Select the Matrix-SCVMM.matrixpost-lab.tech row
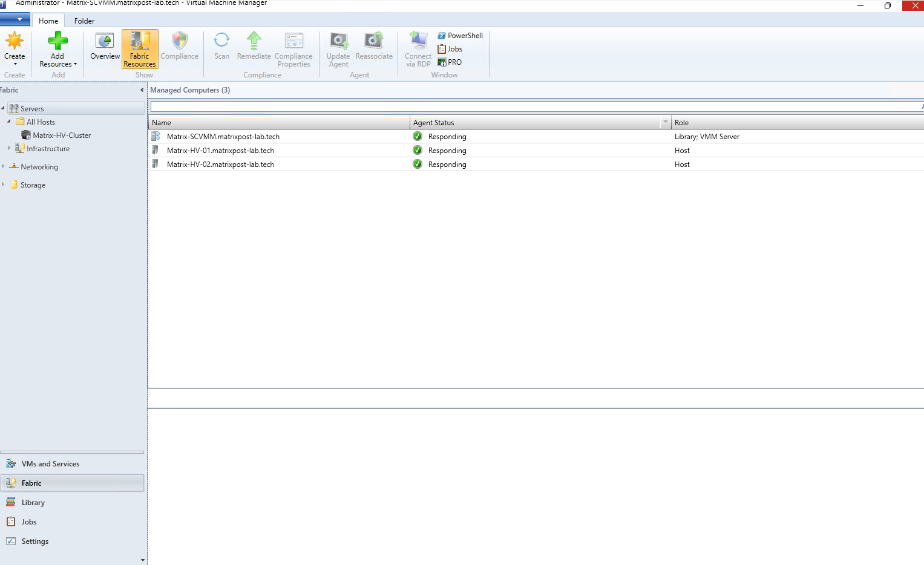 536,137
